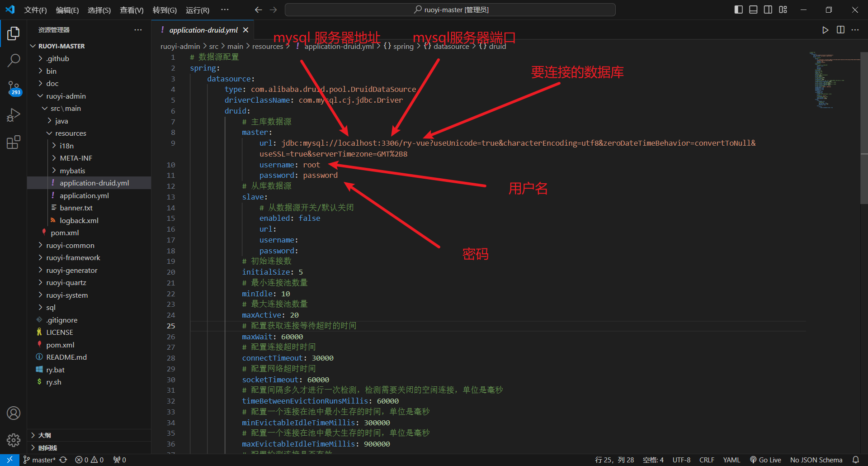Go back in navigation history
868x466 pixels.
point(258,10)
